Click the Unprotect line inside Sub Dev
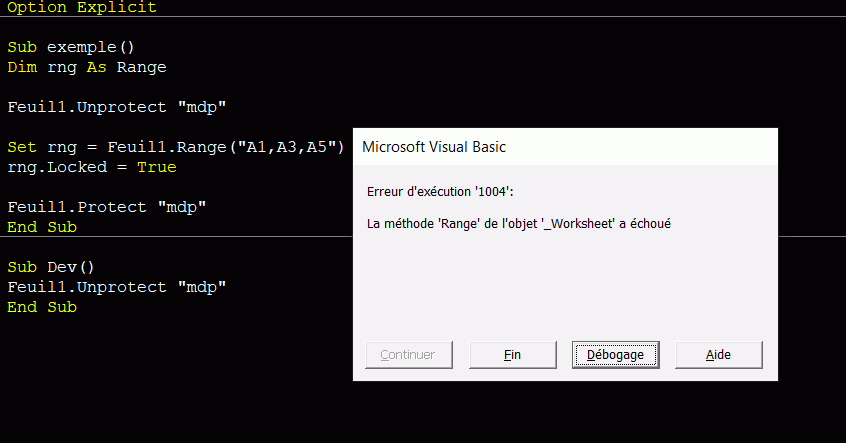Screen dimensions: 846x443 click(116, 287)
